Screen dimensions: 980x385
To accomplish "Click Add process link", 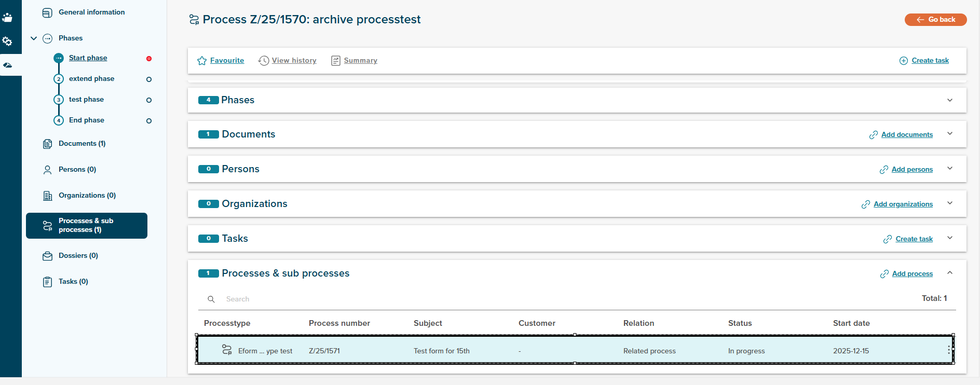I will tap(913, 273).
